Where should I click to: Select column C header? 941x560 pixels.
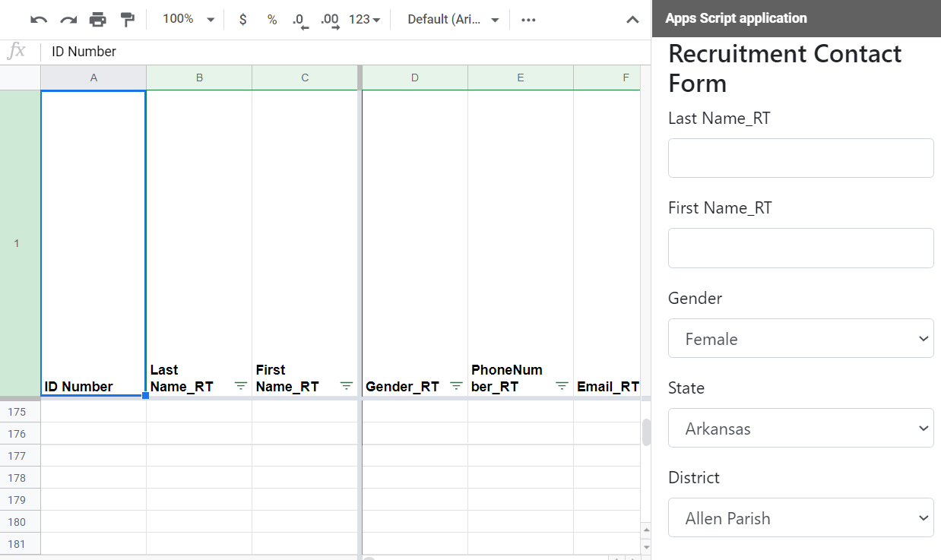tap(305, 78)
